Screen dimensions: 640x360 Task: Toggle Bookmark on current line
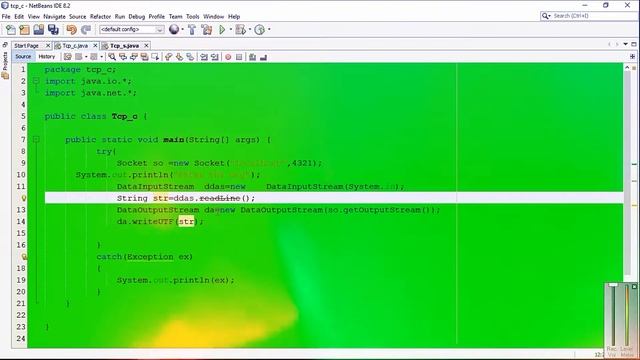pyautogui.click(x=190, y=57)
